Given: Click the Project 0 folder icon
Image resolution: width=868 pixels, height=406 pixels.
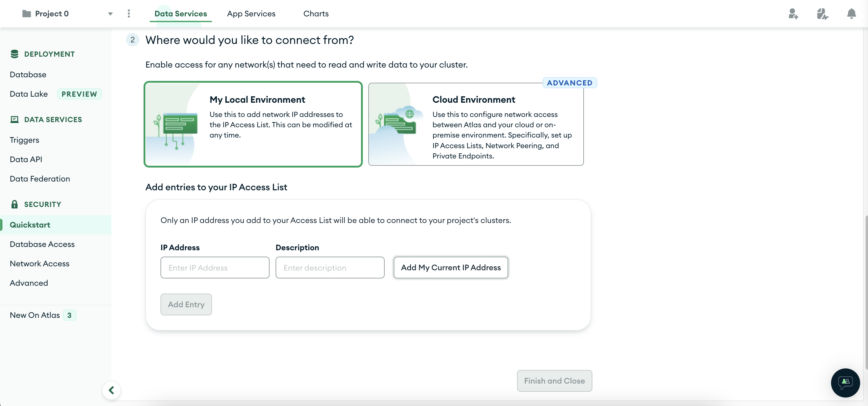Looking at the screenshot, I should pos(26,14).
